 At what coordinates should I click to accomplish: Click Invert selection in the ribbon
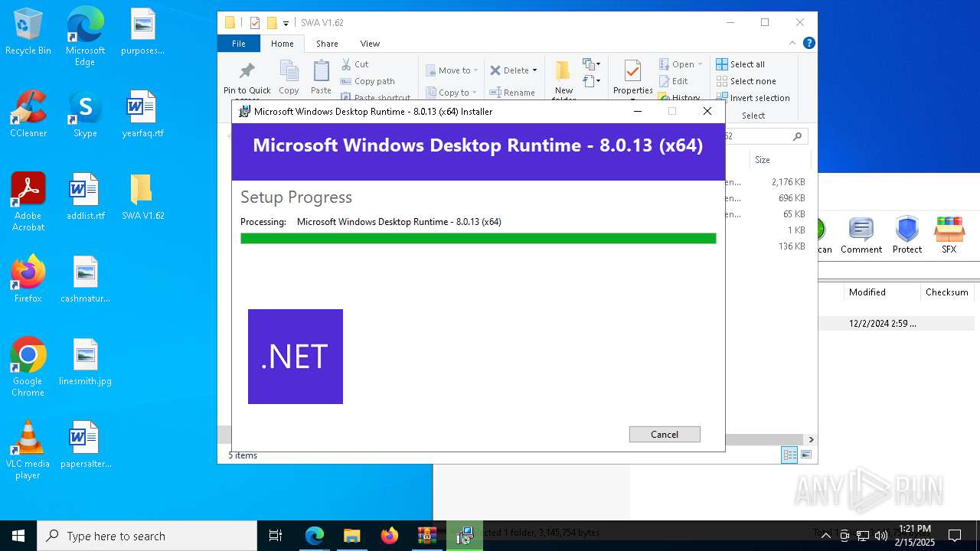click(x=753, y=98)
